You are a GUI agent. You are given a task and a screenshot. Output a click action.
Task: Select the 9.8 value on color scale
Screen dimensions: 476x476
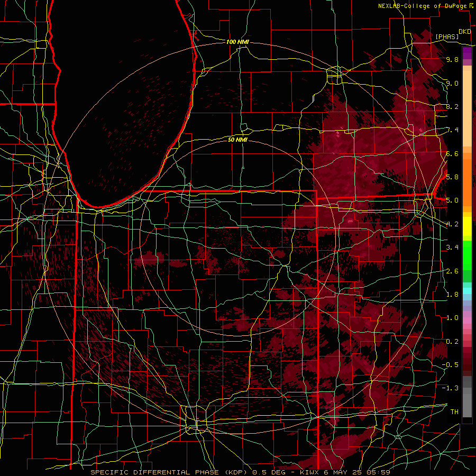coord(452,60)
